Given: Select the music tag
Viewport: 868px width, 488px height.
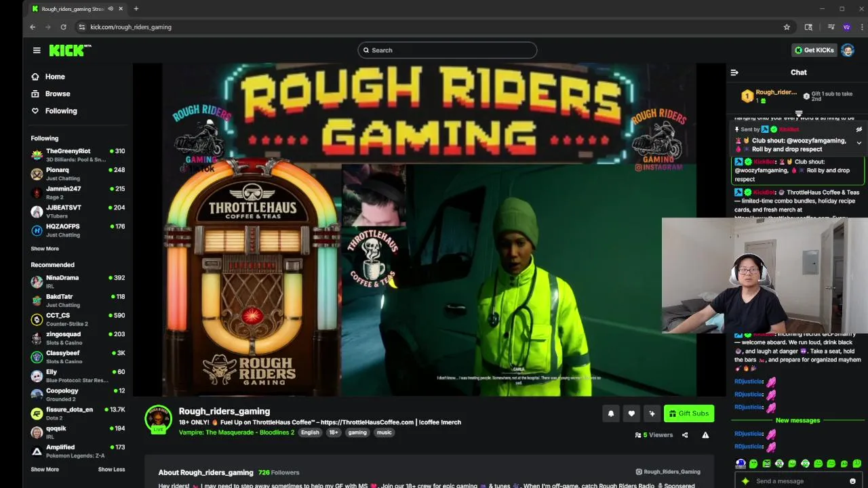Looking at the screenshot, I should [x=384, y=432].
